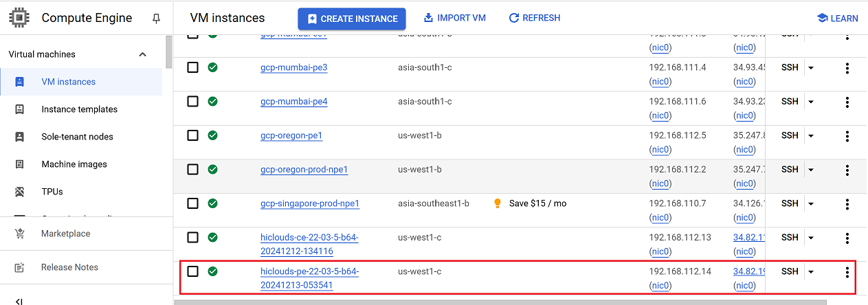Click the TPUs sidebar icon
The image size is (868, 305).
coord(19,192)
